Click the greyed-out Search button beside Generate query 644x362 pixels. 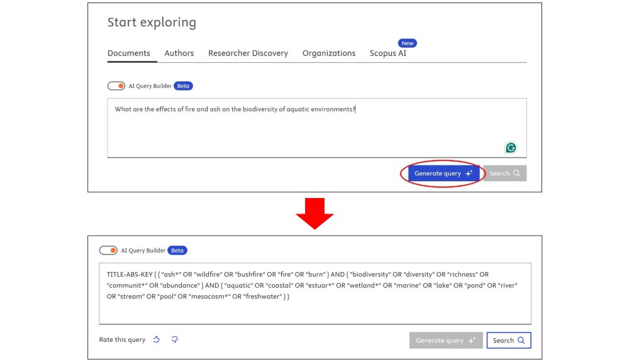tap(504, 173)
